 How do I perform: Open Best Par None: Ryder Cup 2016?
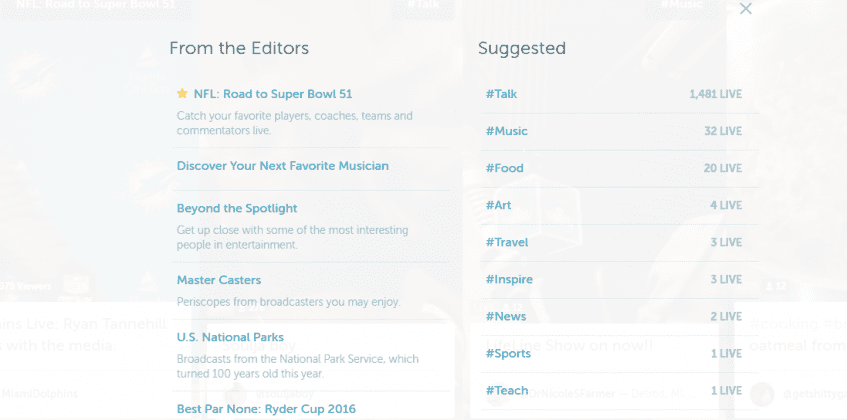coord(266,409)
